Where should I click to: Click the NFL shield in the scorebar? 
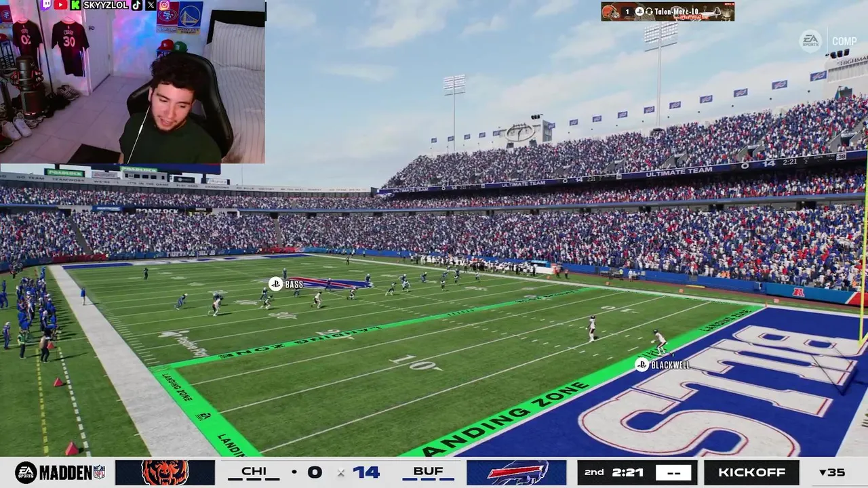(x=99, y=472)
